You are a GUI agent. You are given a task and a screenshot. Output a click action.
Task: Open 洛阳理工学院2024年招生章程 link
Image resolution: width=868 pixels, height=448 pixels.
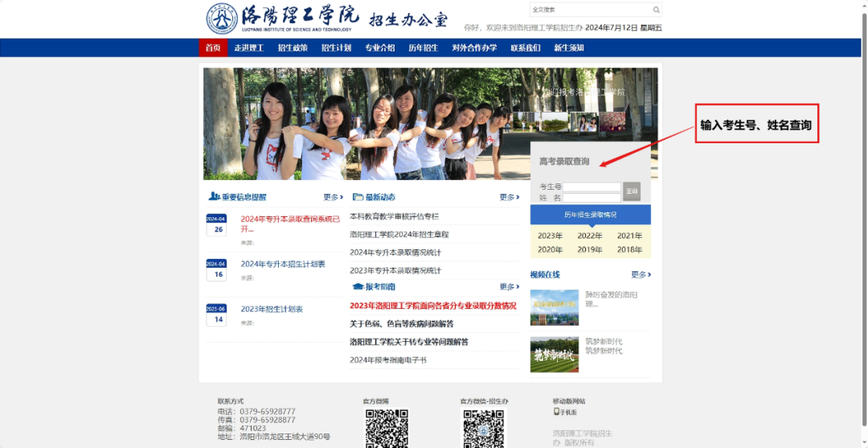tap(399, 235)
